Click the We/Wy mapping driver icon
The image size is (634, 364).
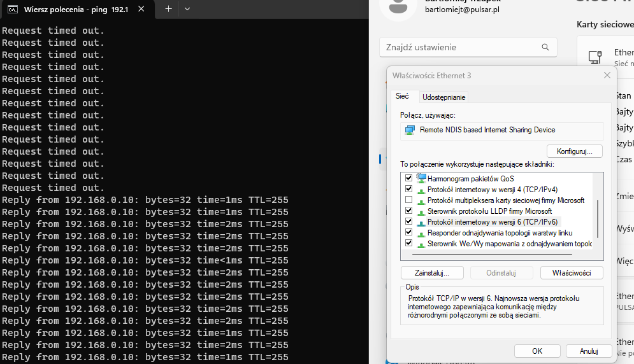pyautogui.click(x=421, y=244)
